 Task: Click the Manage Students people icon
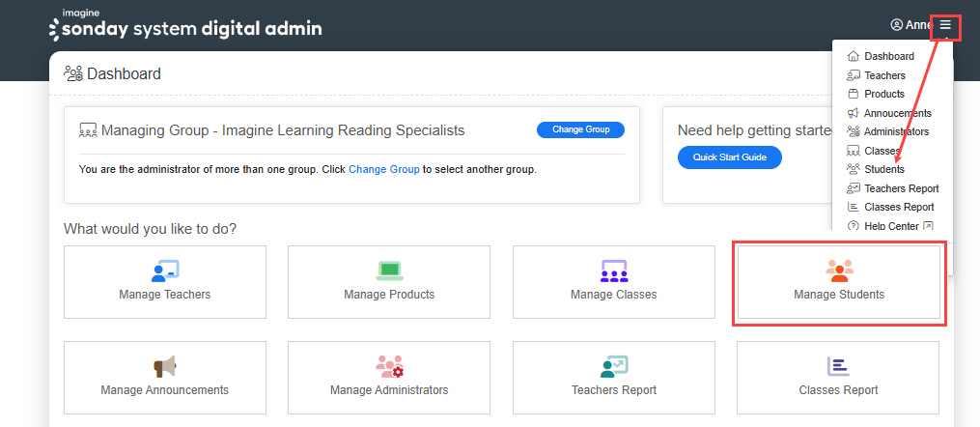pyautogui.click(x=839, y=270)
